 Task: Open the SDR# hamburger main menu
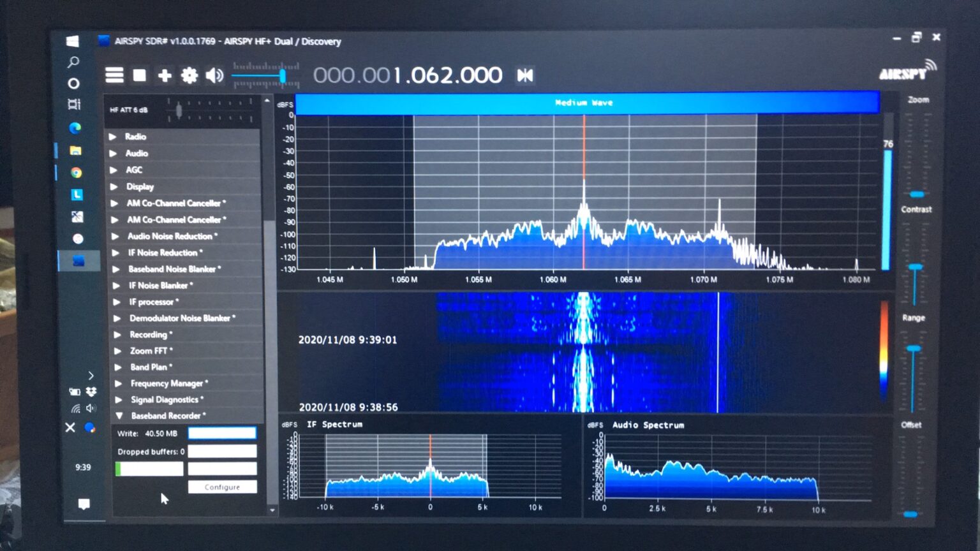pos(114,75)
